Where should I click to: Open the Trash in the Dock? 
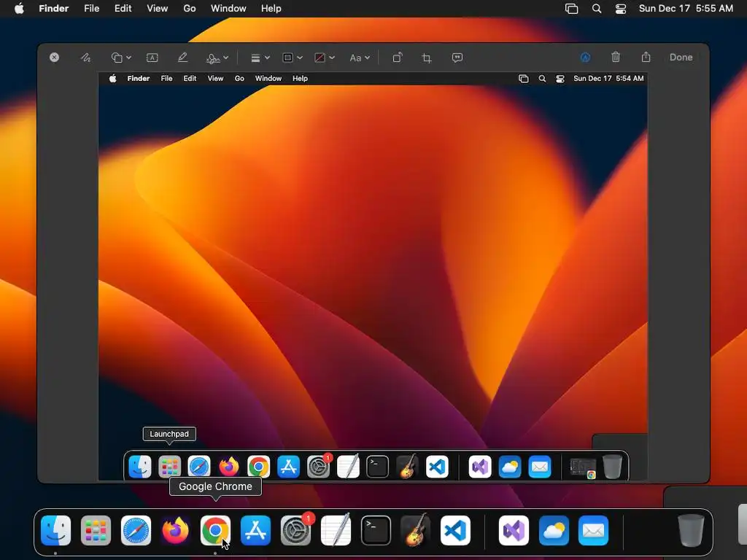(691, 531)
